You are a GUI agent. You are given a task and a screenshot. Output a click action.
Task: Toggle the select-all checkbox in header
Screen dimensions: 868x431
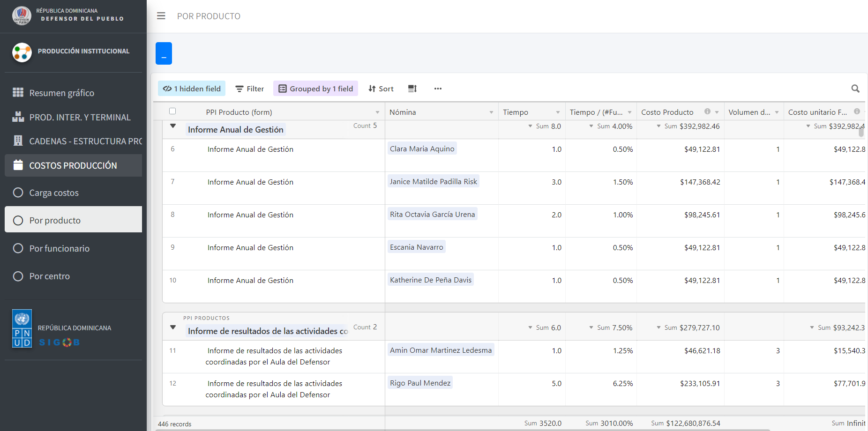(172, 111)
